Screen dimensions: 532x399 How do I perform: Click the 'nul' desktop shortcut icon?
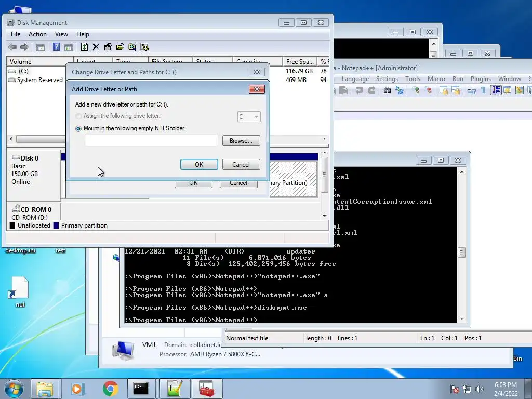pyautogui.click(x=20, y=292)
